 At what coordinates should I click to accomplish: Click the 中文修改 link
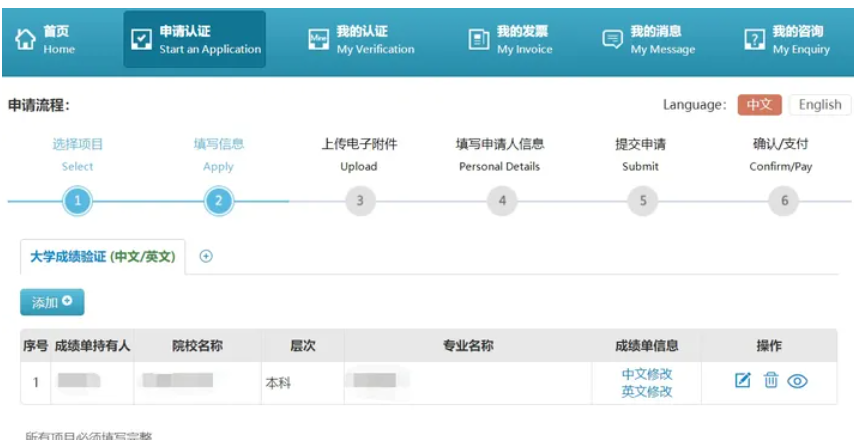tap(646, 374)
